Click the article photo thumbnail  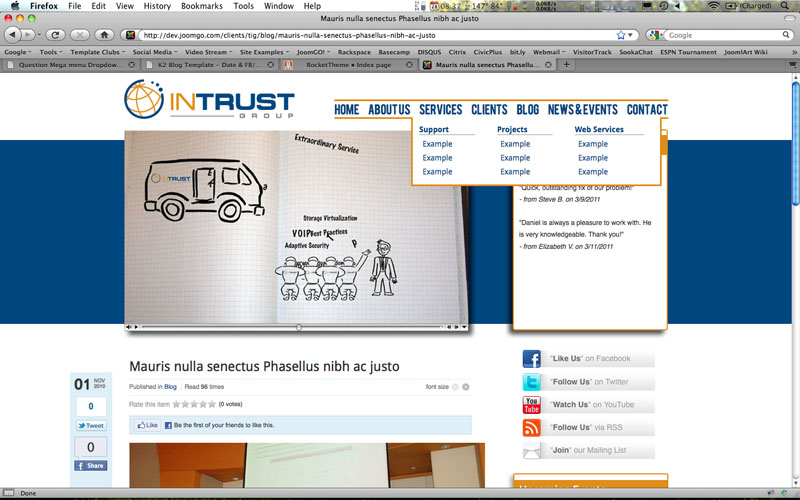307,465
